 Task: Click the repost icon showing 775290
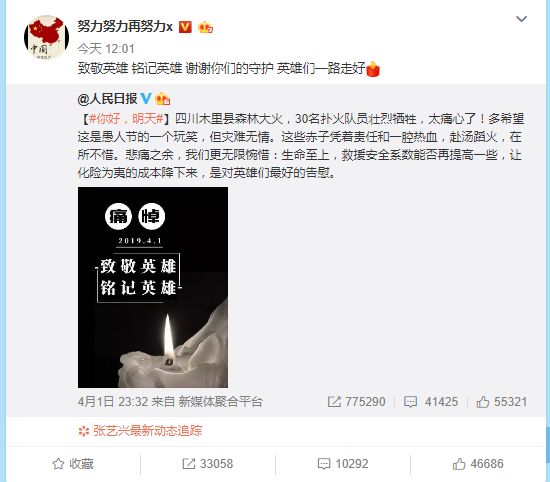(356, 402)
